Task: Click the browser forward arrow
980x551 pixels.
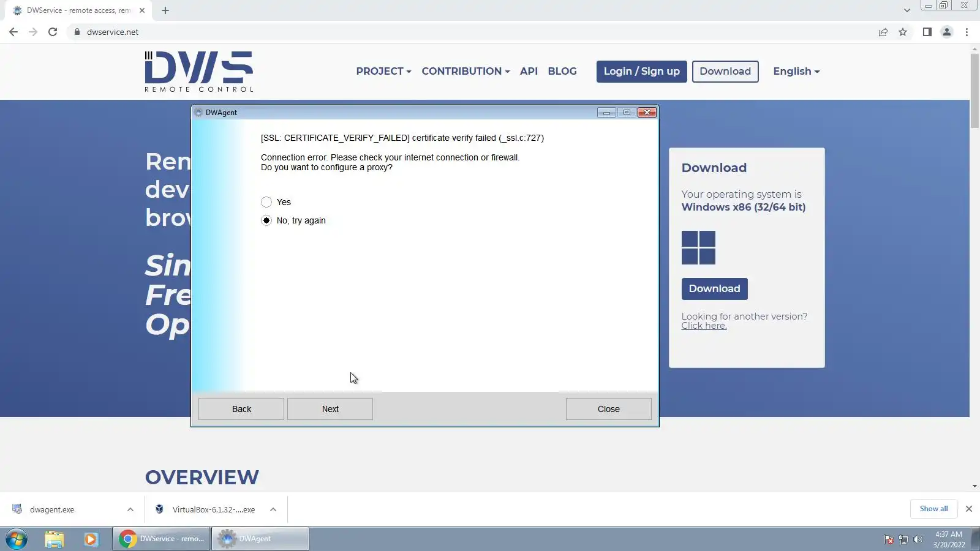Action: 33,32
